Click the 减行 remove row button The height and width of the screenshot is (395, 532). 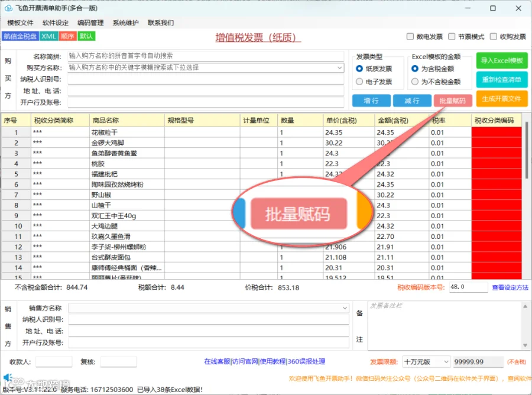click(412, 101)
